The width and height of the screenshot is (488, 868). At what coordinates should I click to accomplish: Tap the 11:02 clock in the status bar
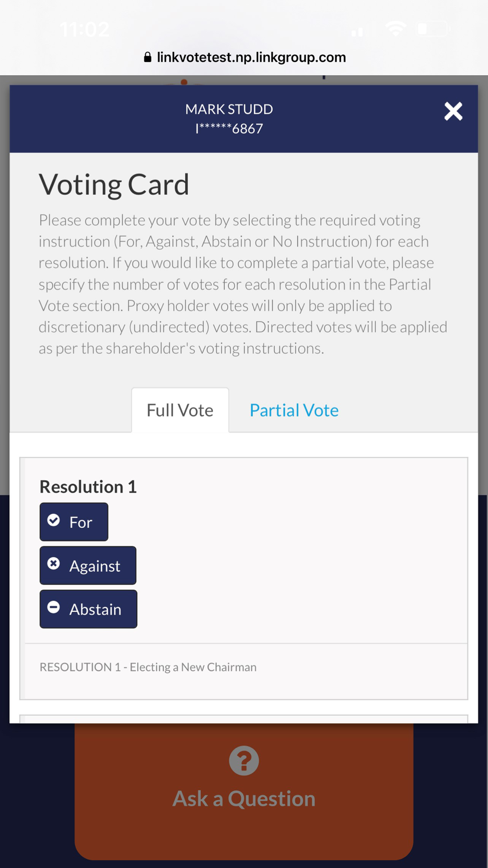(x=85, y=29)
